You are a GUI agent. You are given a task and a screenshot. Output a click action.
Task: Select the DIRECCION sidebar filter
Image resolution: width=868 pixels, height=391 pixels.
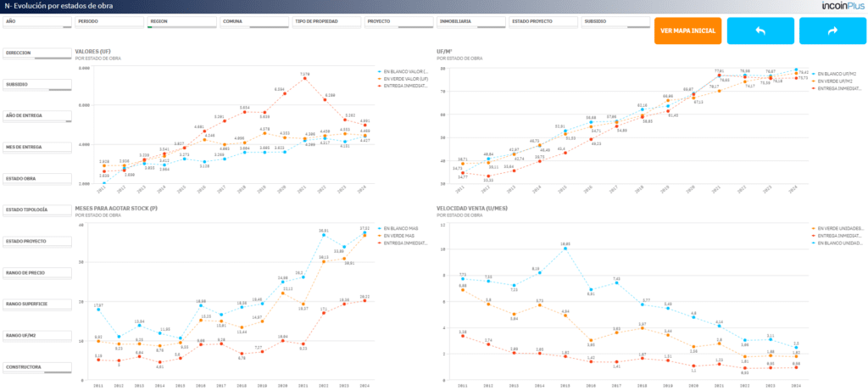(x=37, y=53)
